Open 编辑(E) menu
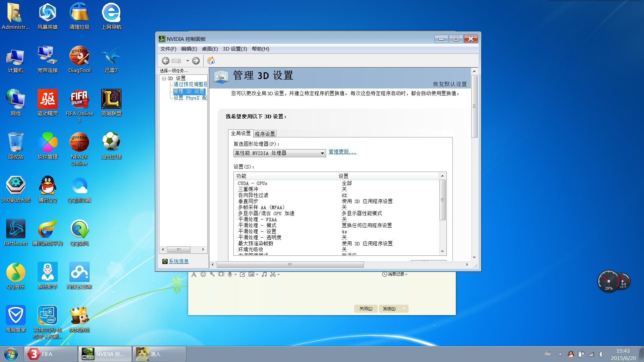644x362 pixels. (189, 49)
